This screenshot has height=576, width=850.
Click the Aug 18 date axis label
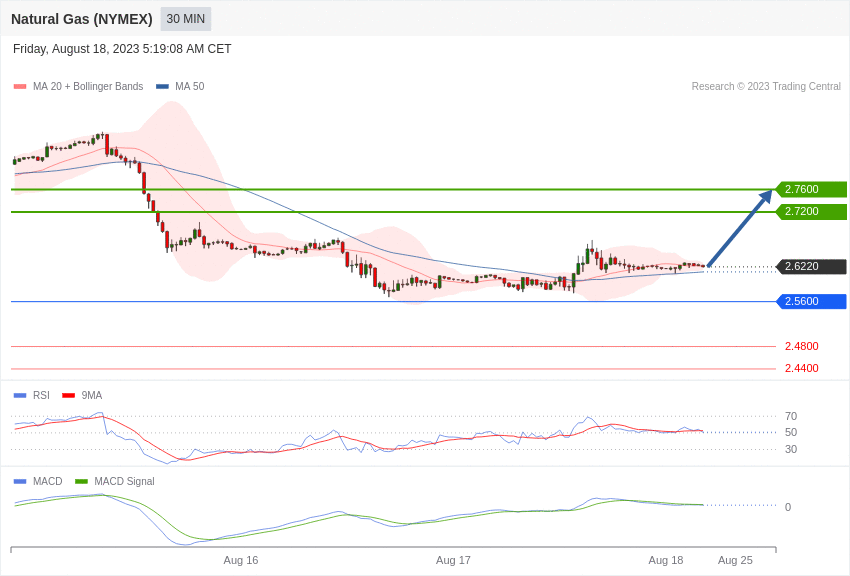(666, 560)
